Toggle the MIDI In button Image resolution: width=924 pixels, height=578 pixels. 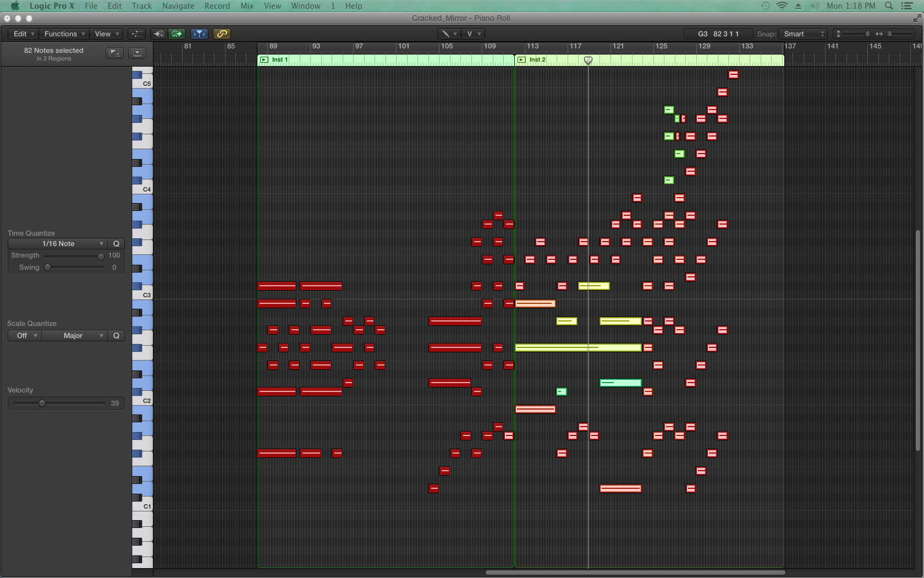(x=158, y=34)
